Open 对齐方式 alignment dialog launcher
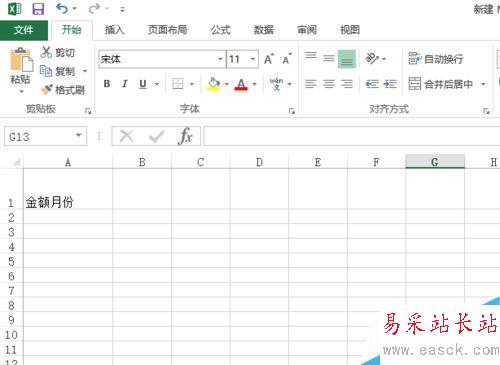The image size is (500, 365). click(x=486, y=111)
